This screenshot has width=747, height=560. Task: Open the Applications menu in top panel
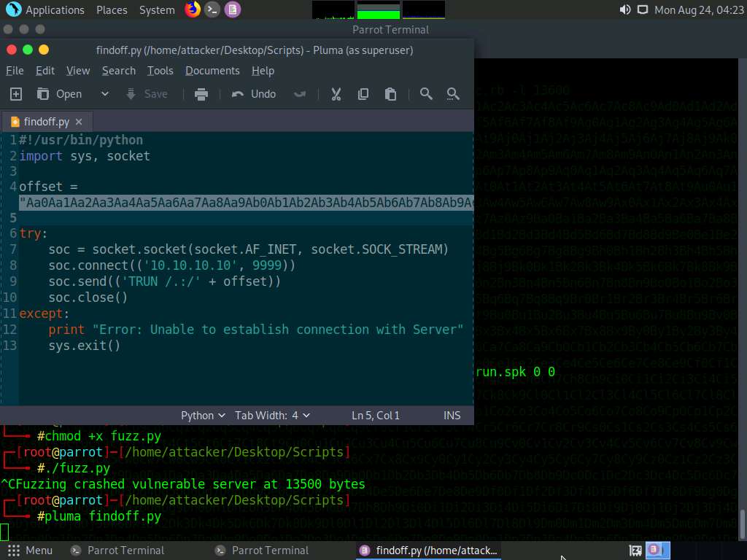point(55,10)
